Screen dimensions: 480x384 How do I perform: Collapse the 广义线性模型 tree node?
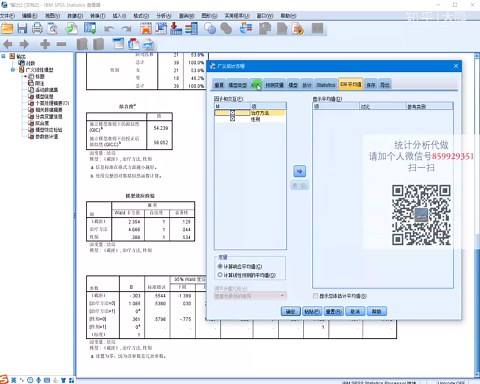pos(13,70)
